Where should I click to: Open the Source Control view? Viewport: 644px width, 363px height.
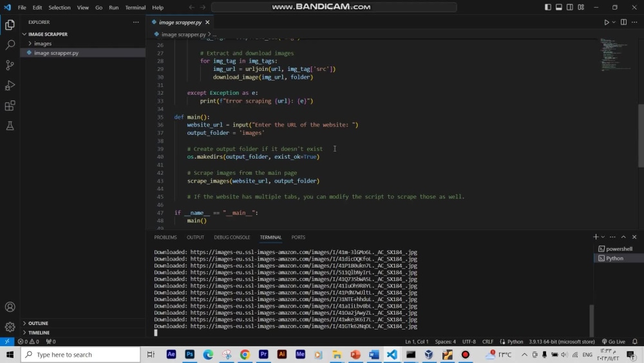10,65
